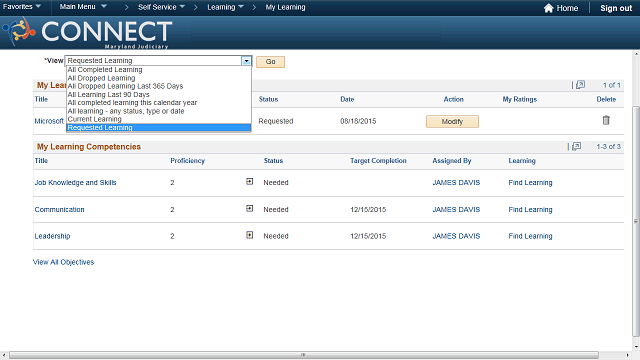Click Find Learning for Leadership
The image size is (640, 360).
(x=530, y=236)
